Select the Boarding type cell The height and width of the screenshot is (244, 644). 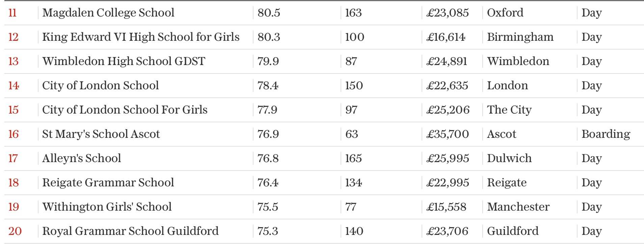[606, 134]
